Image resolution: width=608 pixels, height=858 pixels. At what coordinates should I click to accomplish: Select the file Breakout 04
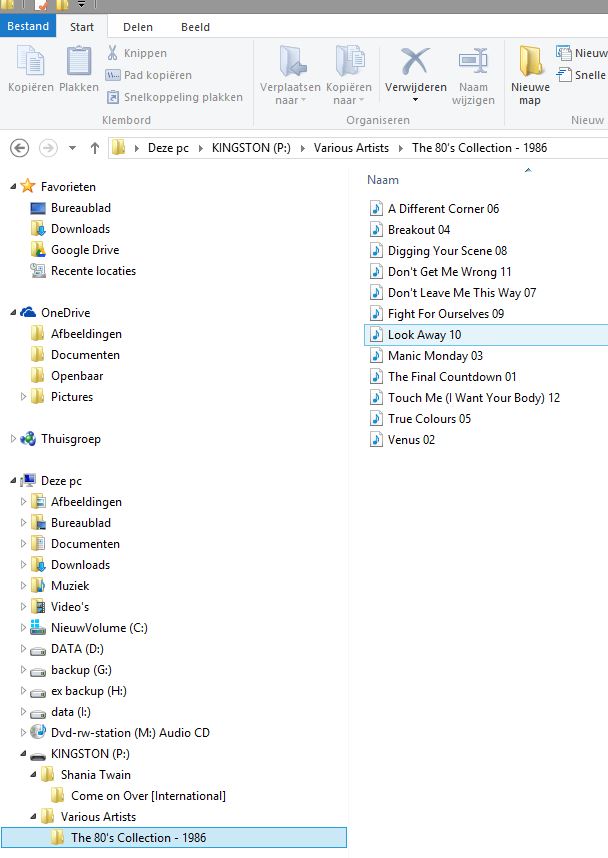click(419, 230)
